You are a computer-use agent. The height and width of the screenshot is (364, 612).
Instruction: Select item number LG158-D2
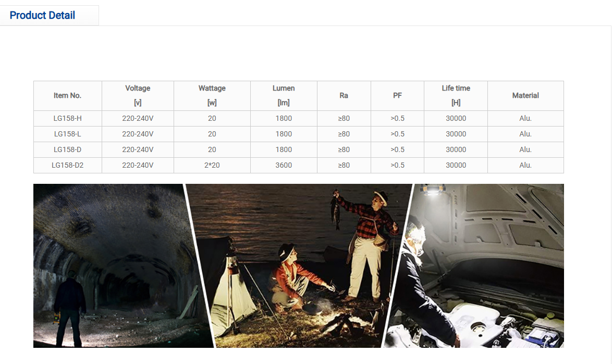[x=68, y=165]
